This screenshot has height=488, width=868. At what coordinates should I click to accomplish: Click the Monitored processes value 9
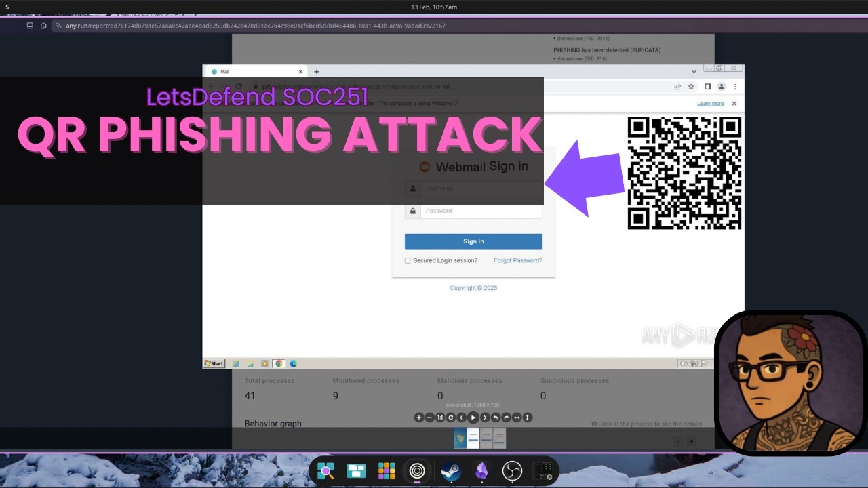335,396
